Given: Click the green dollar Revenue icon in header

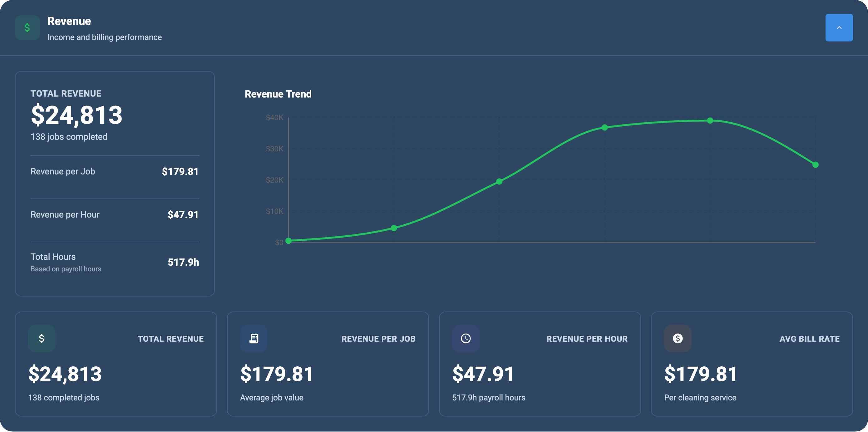Looking at the screenshot, I should click(27, 28).
